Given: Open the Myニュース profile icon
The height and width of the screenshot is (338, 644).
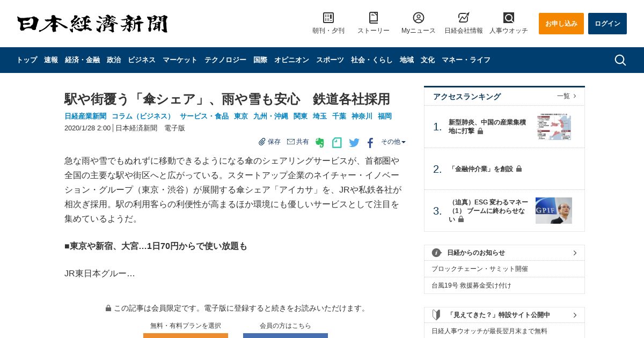Looking at the screenshot, I should coord(419,18).
